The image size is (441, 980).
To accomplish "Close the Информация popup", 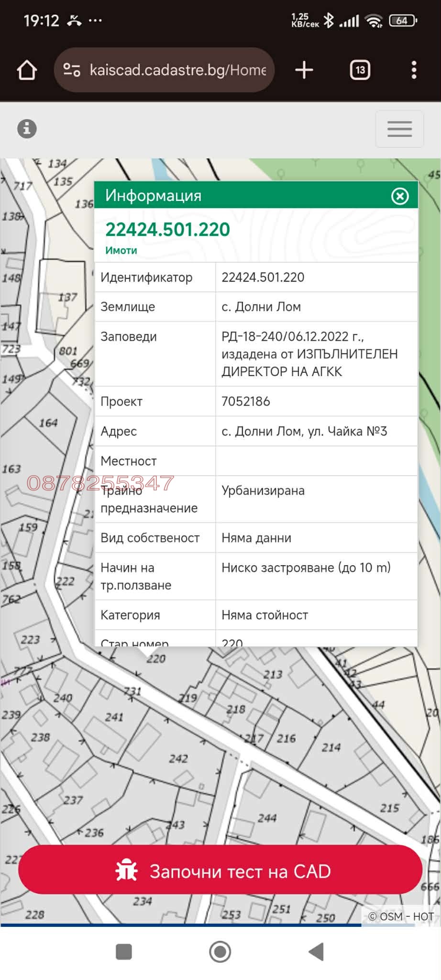I will [400, 196].
